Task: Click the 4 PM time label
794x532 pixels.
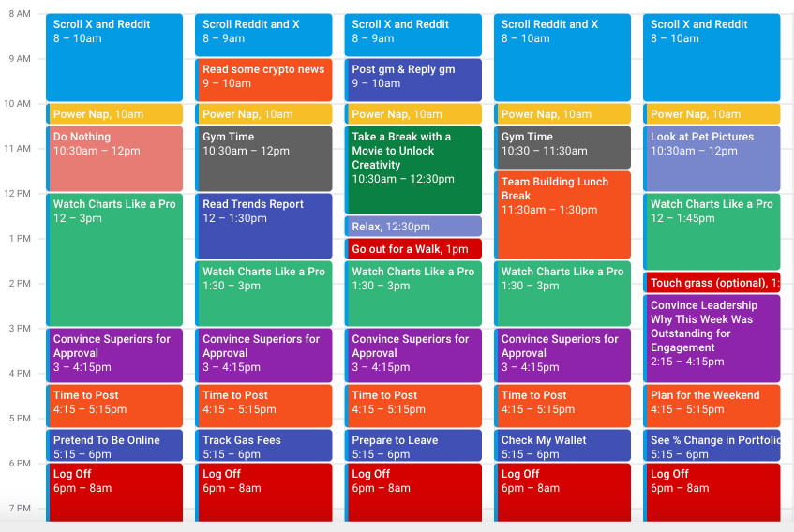Action: (x=20, y=374)
